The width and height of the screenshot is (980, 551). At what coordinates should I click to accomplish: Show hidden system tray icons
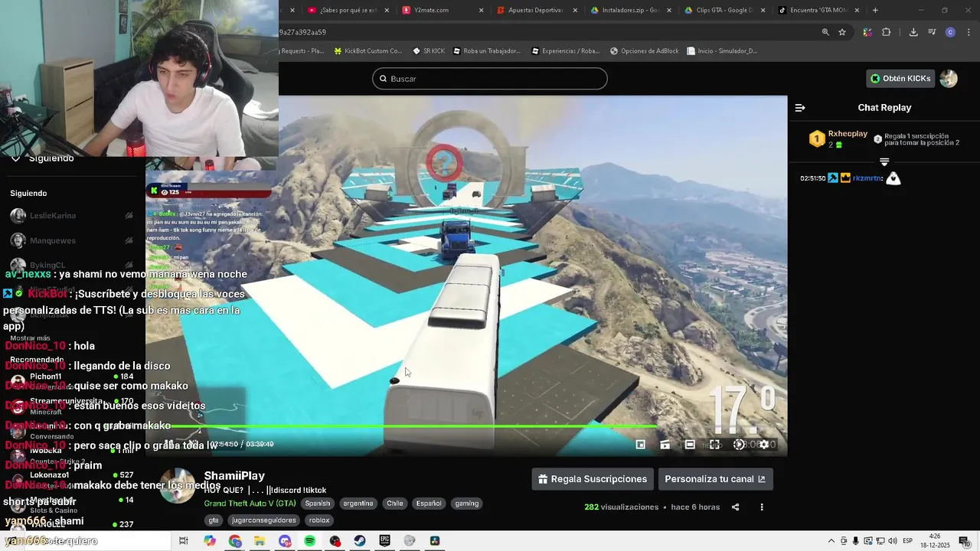(x=831, y=541)
